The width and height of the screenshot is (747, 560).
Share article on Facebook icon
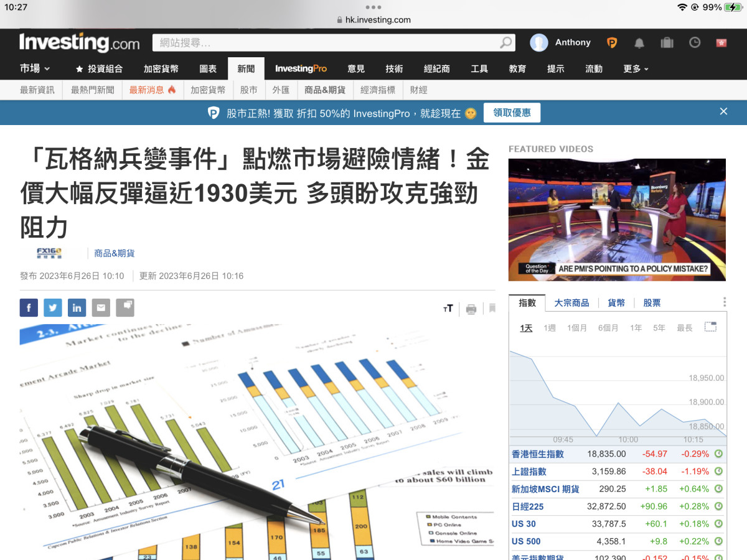coord(29,307)
